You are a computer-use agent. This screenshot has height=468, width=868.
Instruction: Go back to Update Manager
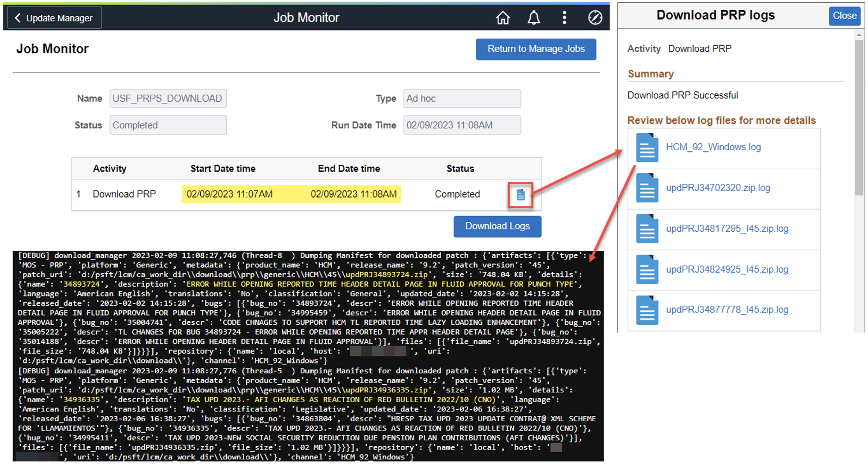click(54, 18)
